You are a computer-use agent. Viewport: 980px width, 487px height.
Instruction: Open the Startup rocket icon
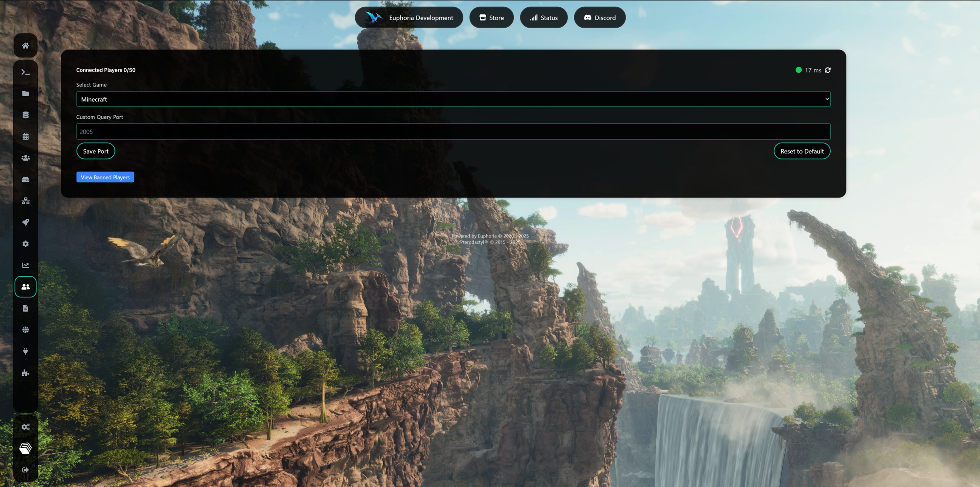pyautogui.click(x=26, y=222)
